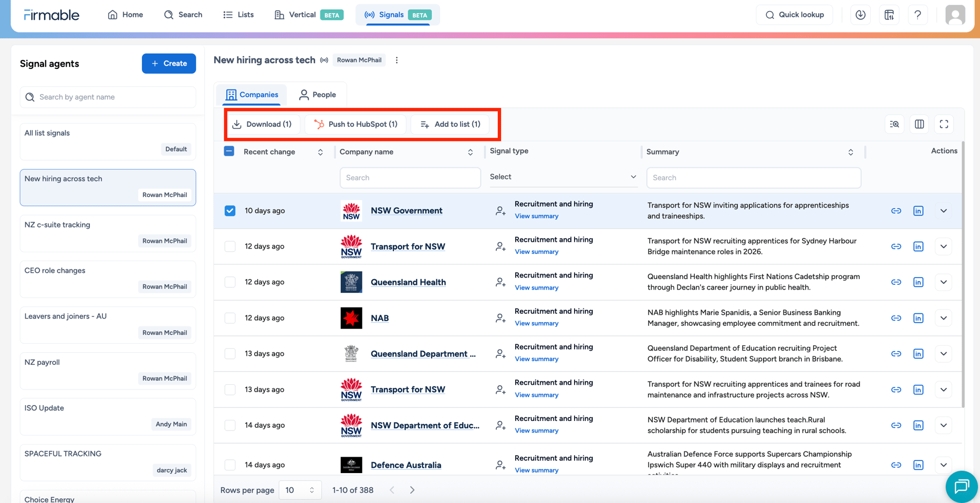
Task: Expand the NAB row details chevron
Action: coord(943,318)
